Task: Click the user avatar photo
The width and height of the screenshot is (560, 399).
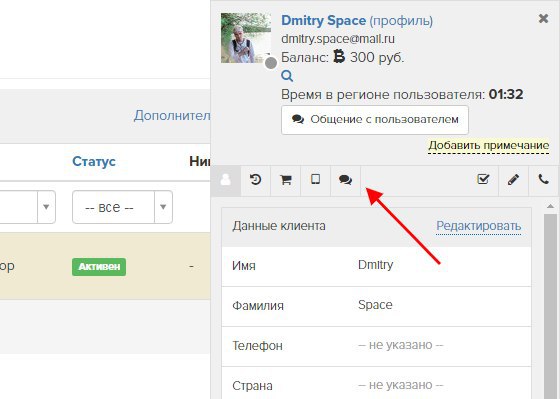Action: click(246, 38)
